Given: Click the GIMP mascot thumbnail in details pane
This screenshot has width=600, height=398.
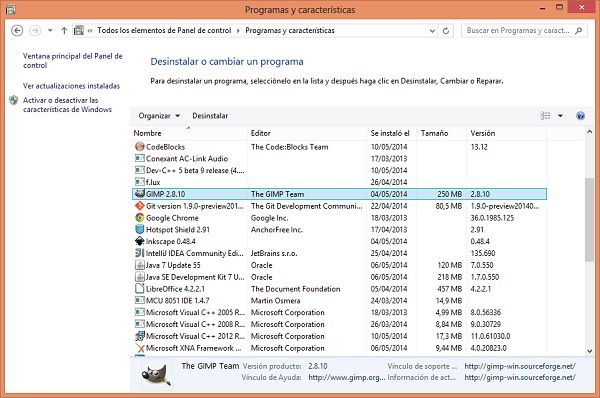Looking at the screenshot, I should (x=156, y=374).
